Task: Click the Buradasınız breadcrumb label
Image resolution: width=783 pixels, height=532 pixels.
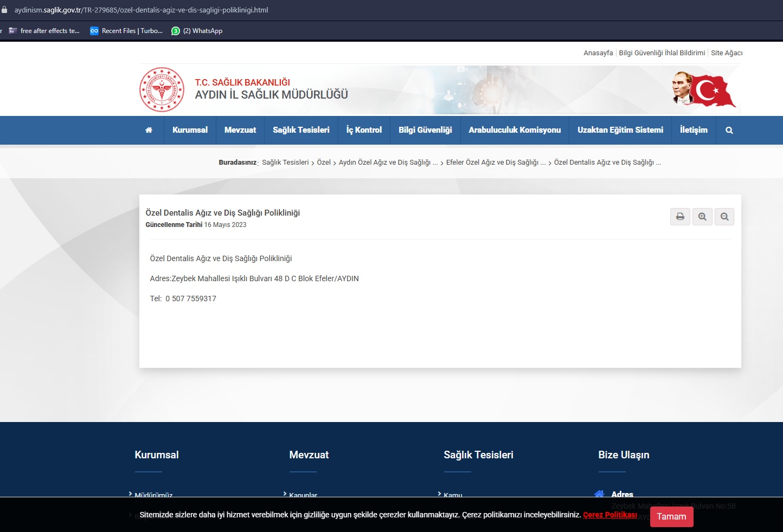Action: pyautogui.click(x=238, y=162)
